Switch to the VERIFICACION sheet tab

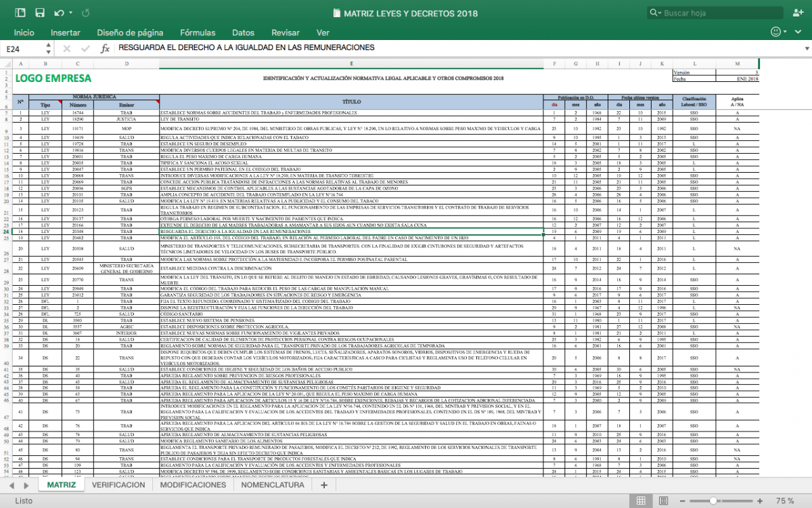coord(118,485)
